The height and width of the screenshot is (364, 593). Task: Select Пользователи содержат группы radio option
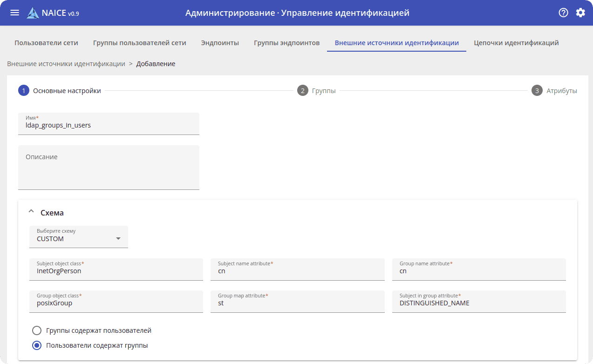[x=37, y=345]
